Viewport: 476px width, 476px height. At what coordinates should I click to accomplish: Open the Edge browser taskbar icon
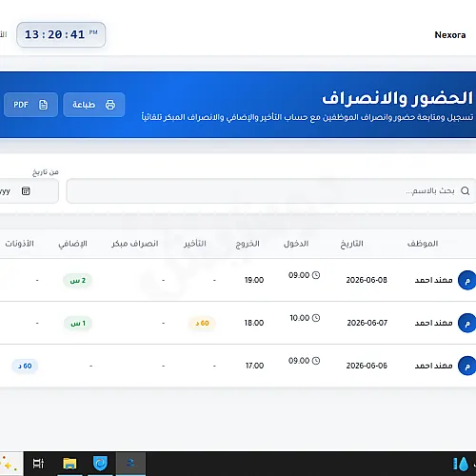pos(100,464)
